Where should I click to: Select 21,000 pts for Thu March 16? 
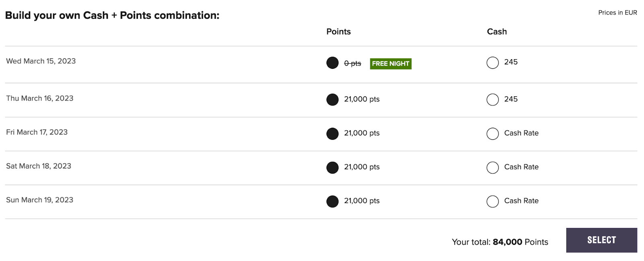pyautogui.click(x=332, y=99)
